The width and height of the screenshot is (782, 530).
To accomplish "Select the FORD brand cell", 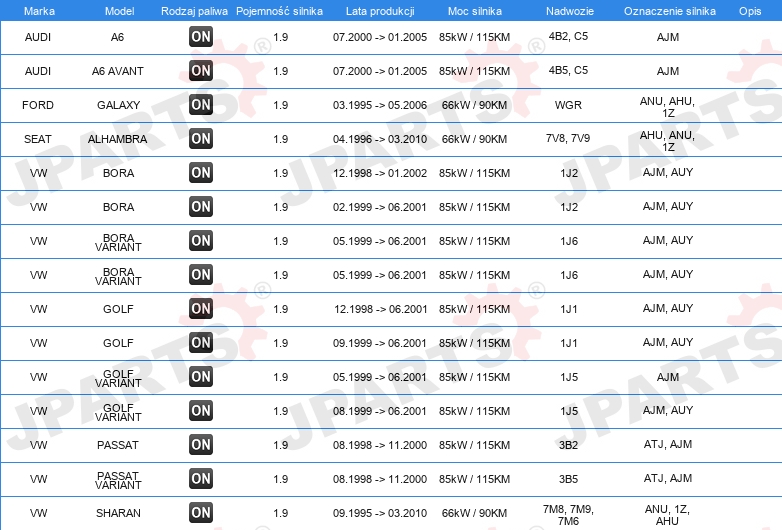I will [38, 105].
